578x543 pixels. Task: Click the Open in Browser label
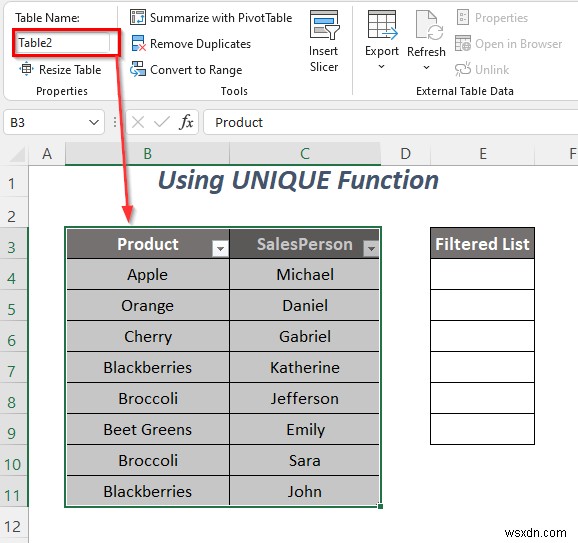[x=518, y=44]
